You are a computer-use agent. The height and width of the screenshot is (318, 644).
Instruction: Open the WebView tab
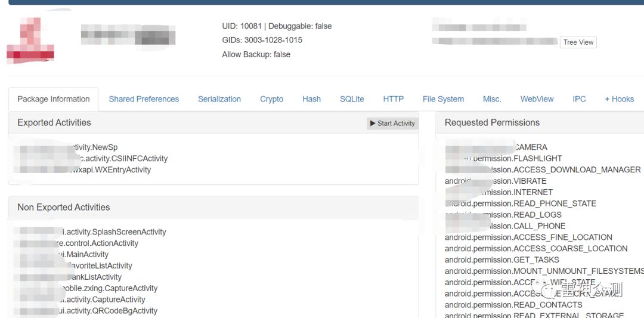coord(537,99)
